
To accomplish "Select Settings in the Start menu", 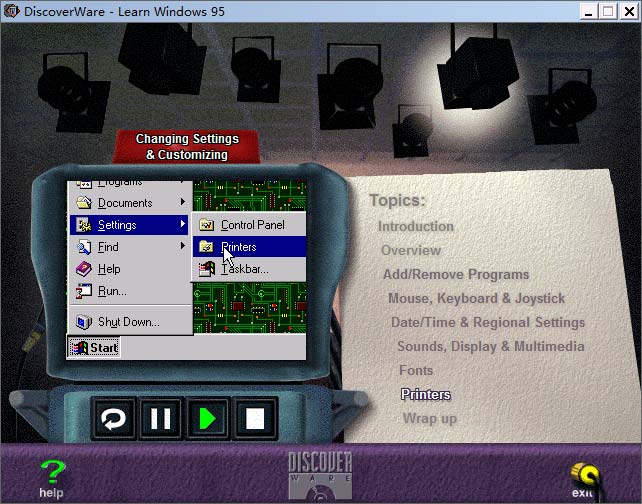I will click(129, 225).
